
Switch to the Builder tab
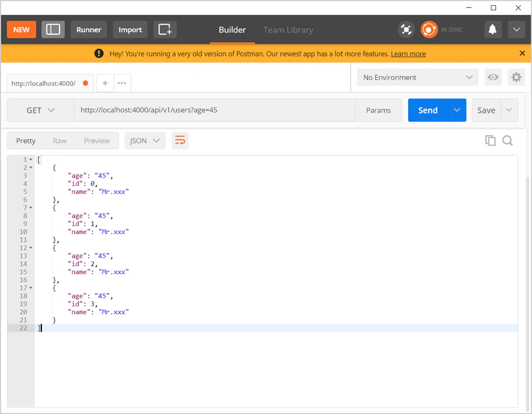tap(232, 30)
